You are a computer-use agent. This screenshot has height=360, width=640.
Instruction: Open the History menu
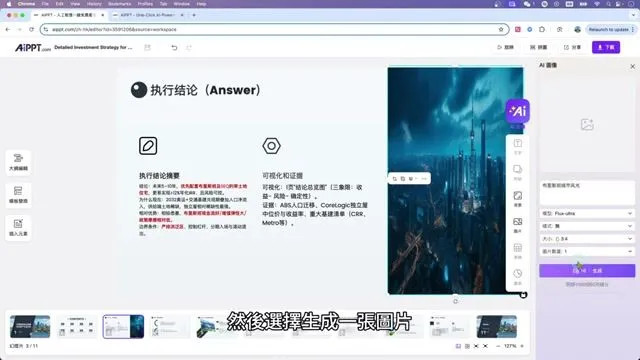pyautogui.click(x=94, y=4)
